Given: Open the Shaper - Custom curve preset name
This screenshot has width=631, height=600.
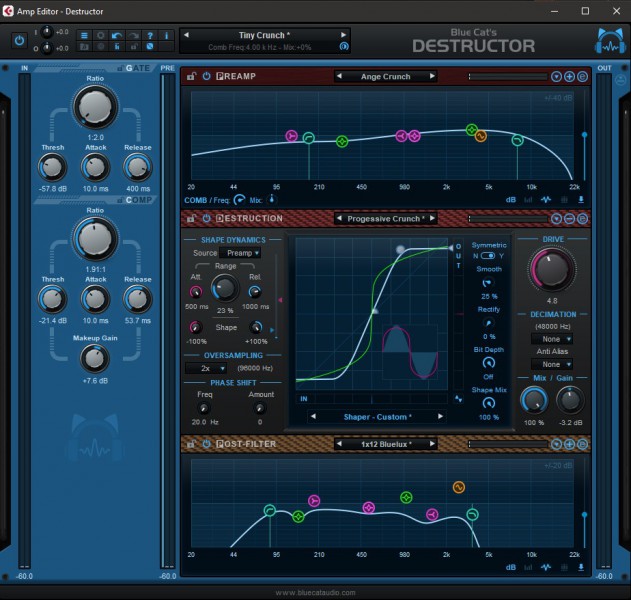Looking at the screenshot, I should [377, 417].
